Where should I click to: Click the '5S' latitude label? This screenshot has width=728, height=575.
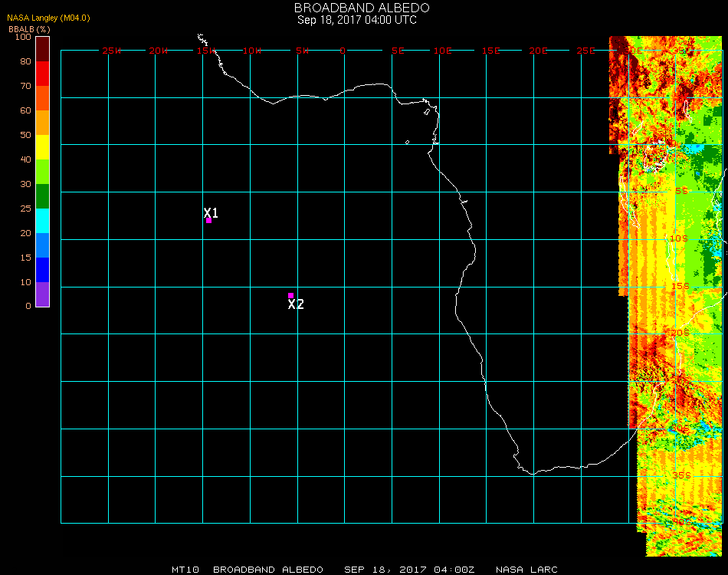(681, 192)
